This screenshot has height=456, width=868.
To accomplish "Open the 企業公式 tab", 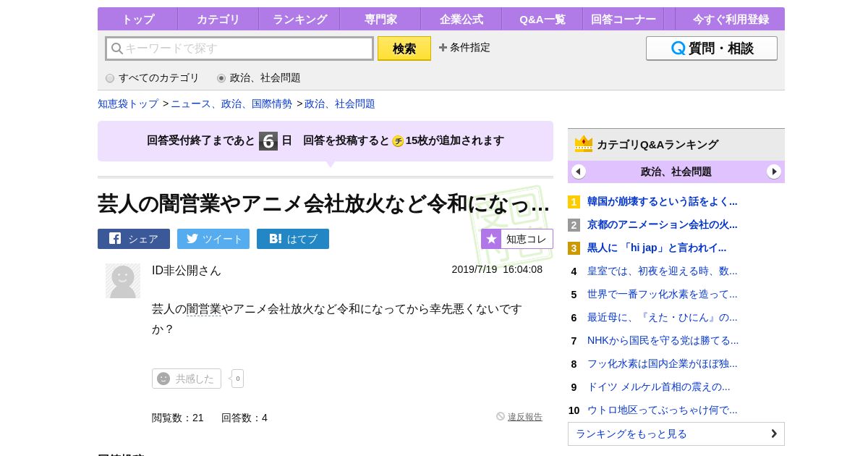I will [x=461, y=20].
